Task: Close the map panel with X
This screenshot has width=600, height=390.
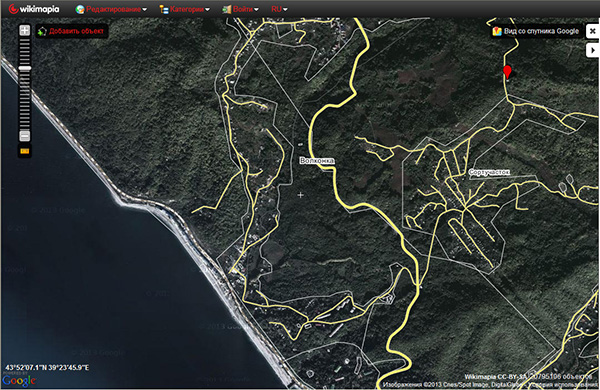Action: [592, 31]
